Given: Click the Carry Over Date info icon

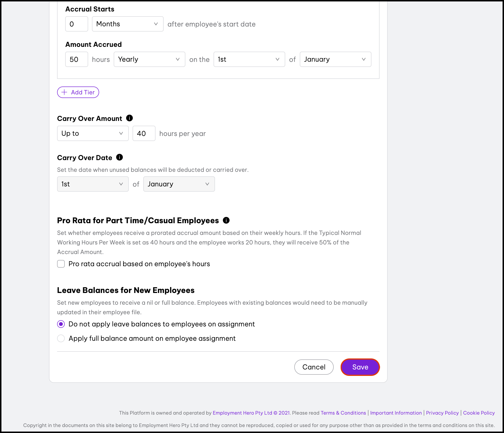Looking at the screenshot, I should tap(119, 157).
